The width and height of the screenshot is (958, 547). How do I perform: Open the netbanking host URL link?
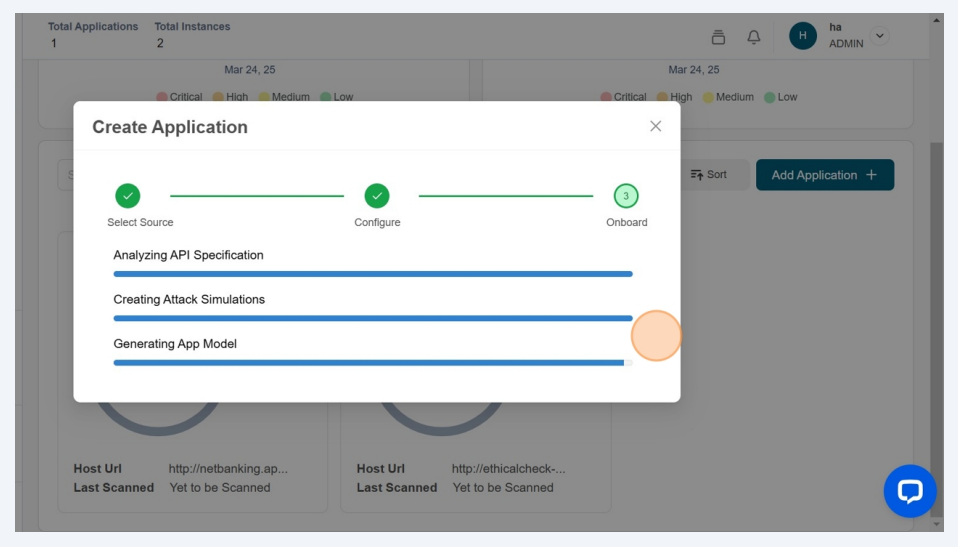coord(228,468)
